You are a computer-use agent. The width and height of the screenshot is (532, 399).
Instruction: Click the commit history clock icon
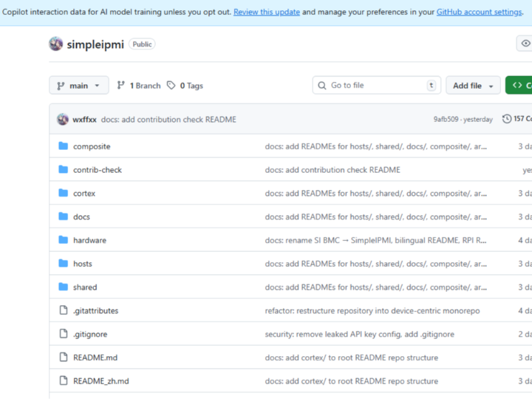pyautogui.click(x=507, y=119)
